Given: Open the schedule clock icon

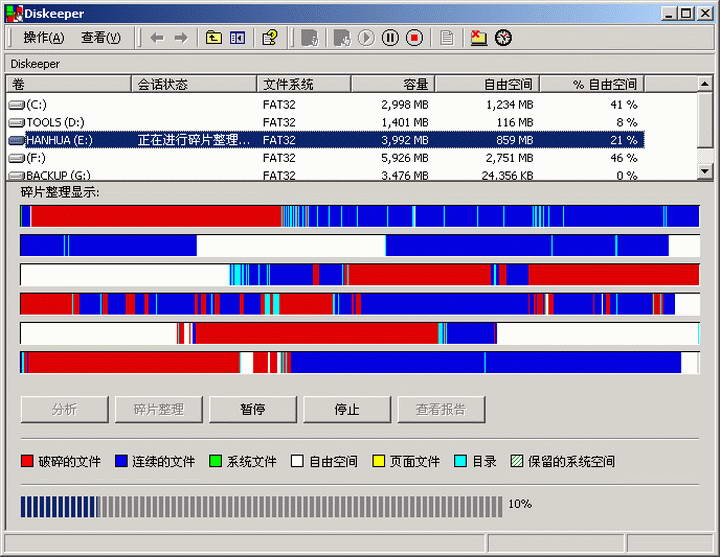Looking at the screenshot, I should click(x=503, y=38).
